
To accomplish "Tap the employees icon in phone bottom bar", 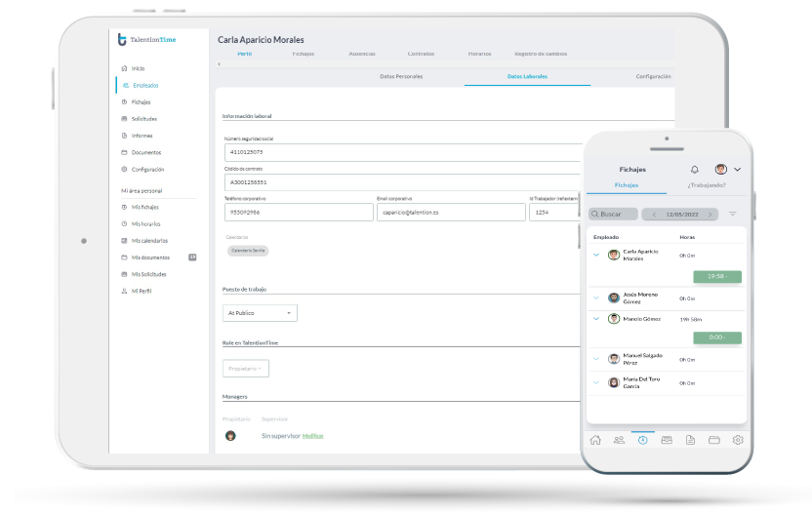I will (x=619, y=440).
